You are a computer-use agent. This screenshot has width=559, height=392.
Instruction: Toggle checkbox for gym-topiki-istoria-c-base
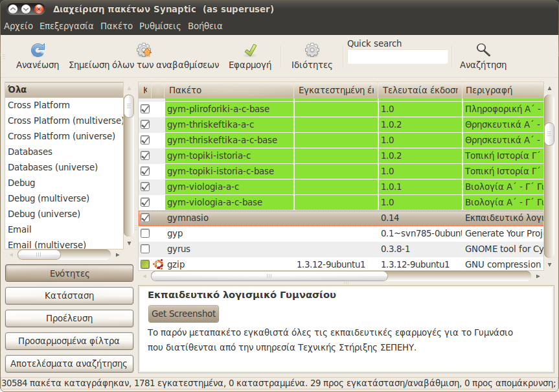[x=145, y=171]
